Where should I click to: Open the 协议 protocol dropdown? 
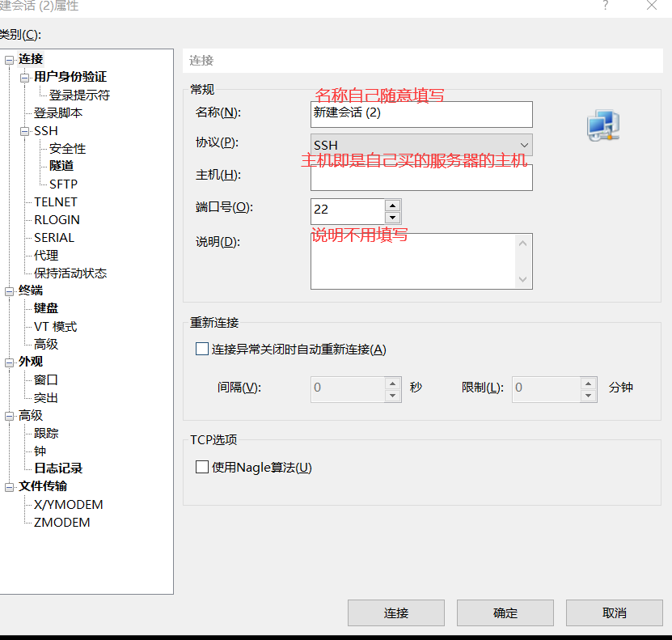click(x=522, y=146)
